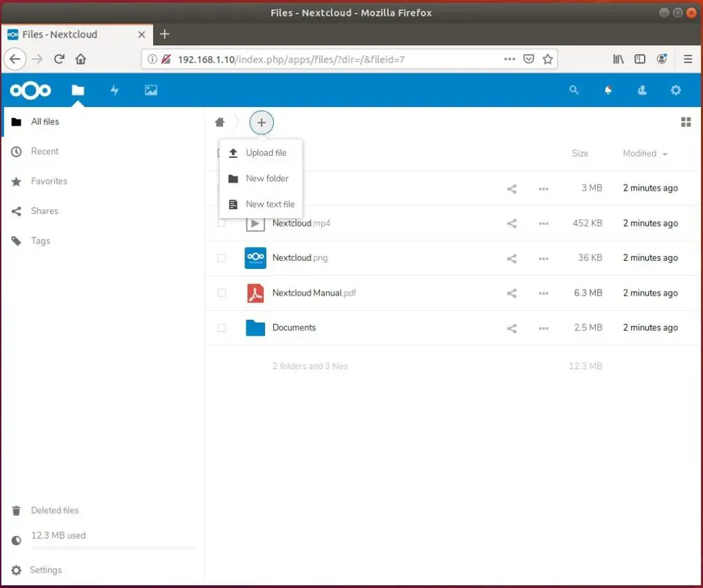This screenshot has width=703, height=588.
Task: Toggle the Firefox sidebar icon
Action: click(640, 59)
